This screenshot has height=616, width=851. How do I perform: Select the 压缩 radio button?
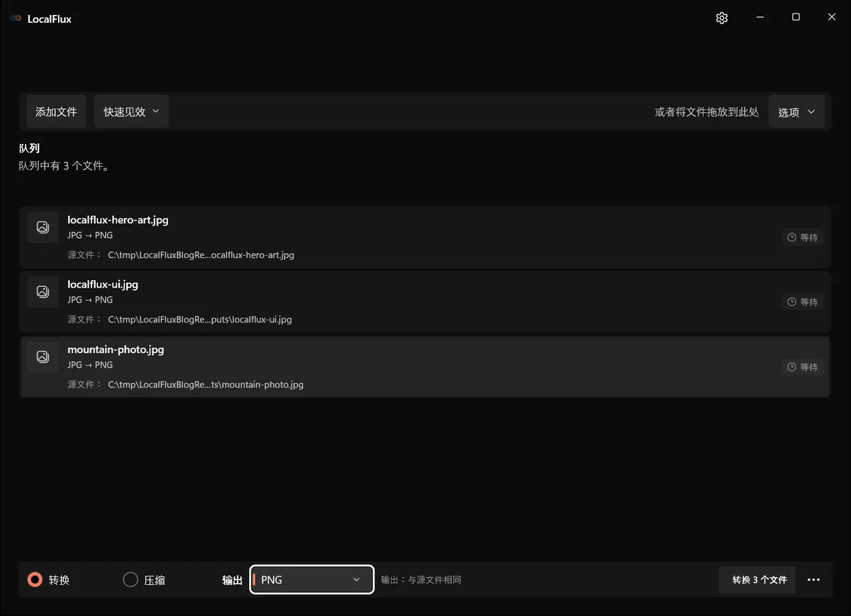pos(130,580)
